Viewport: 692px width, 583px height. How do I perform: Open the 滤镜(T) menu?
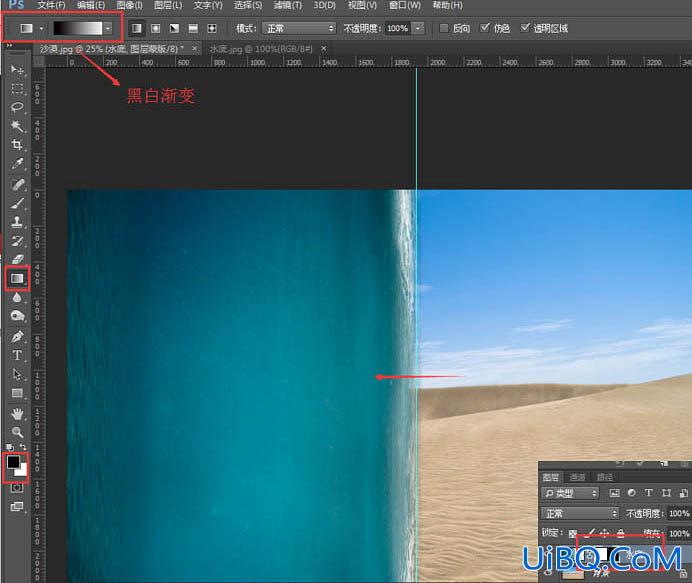[287, 5]
